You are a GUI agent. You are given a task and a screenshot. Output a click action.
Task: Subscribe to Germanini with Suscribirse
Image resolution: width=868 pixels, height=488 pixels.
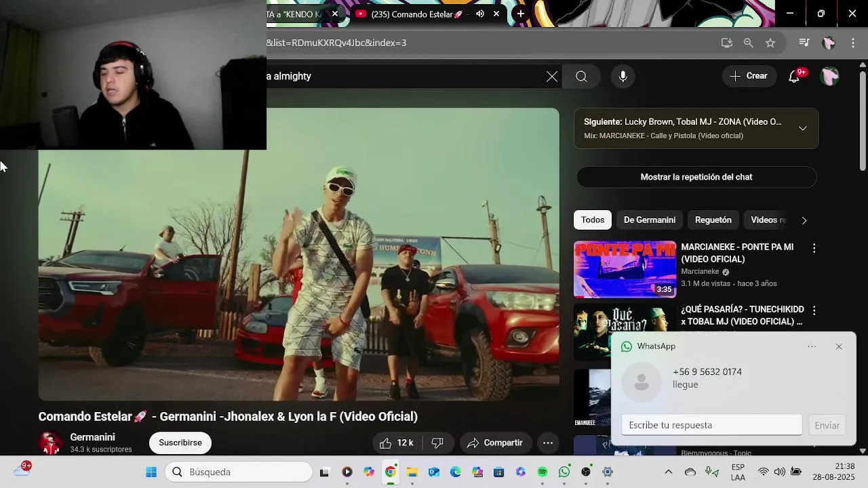[180, 443]
